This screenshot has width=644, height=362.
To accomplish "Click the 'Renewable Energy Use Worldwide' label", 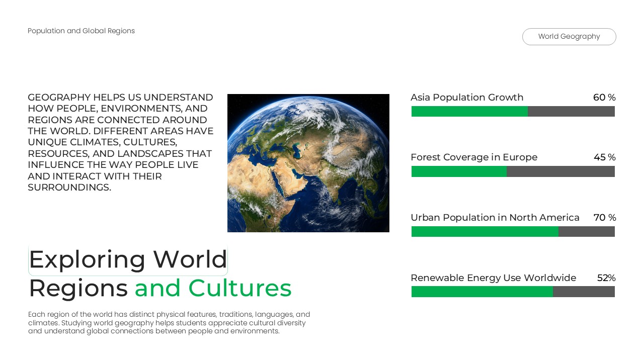I will point(494,278).
